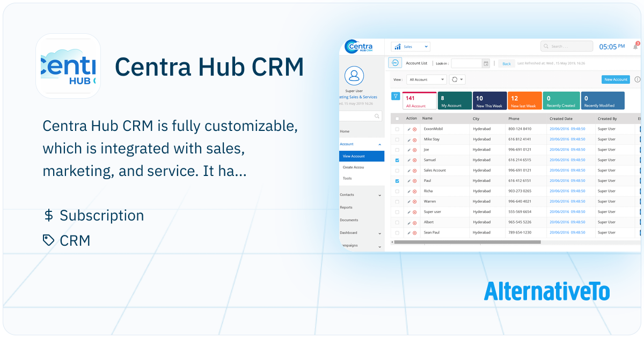Select the 8 My Account tile

(x=455, y=101)
